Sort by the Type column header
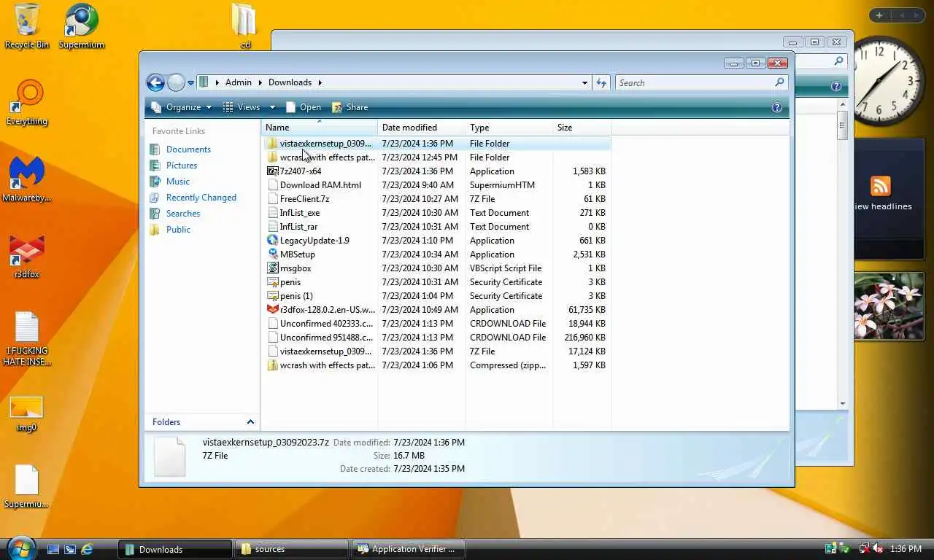Screen dimensions: 934x560 509,128
